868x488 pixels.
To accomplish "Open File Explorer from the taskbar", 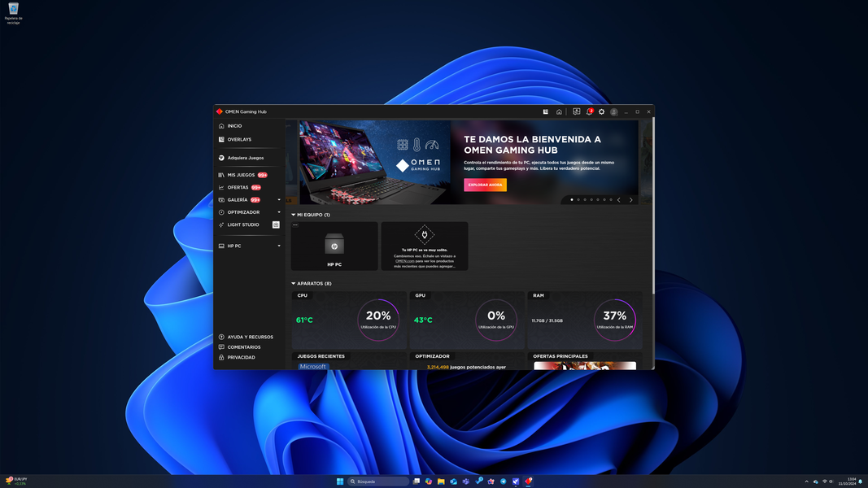I will pyautogui.click(x=441, y=481).
